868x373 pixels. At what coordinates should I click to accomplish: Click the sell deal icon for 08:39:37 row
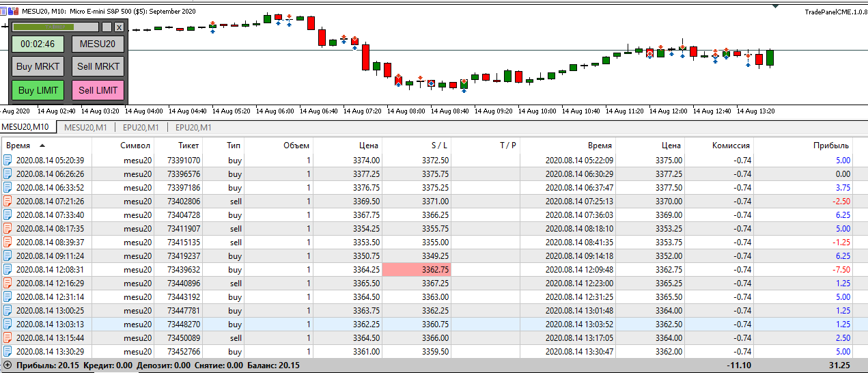tap(8, 242)
